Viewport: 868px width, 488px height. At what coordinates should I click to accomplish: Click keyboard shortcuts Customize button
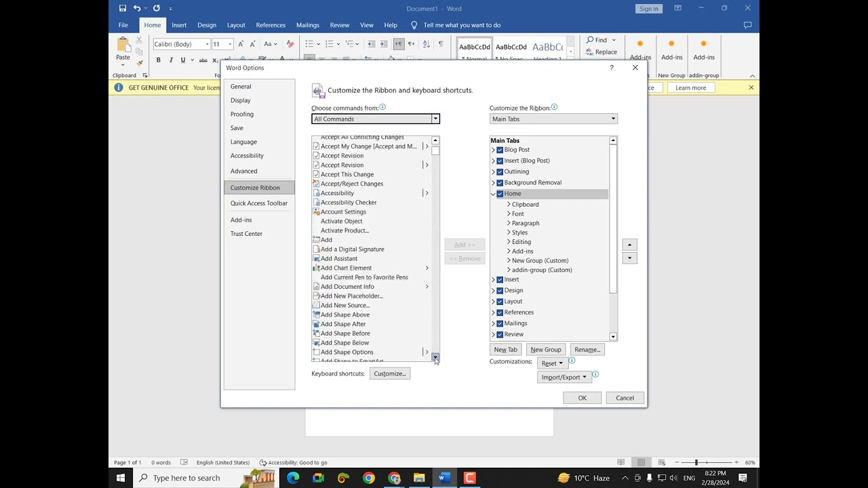(390, 373)
